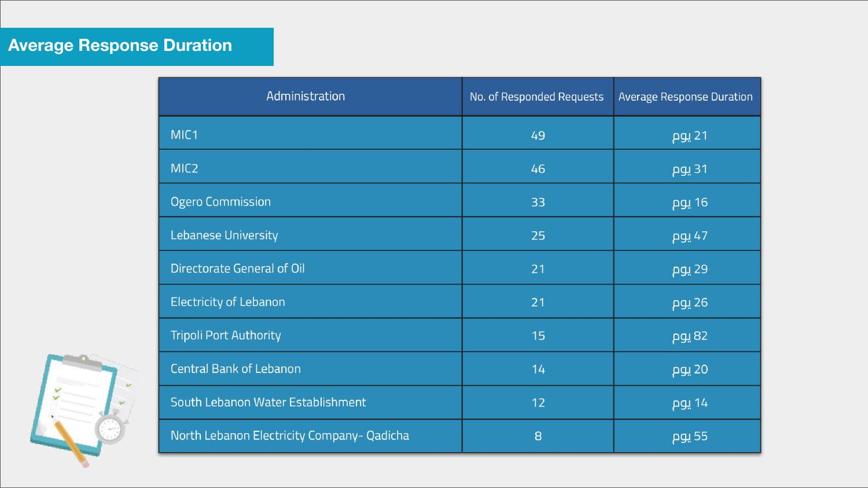This screenshot has height=488, width=868.
Task: Click the 21 days duration for MIC1
Action: [690, 136]
